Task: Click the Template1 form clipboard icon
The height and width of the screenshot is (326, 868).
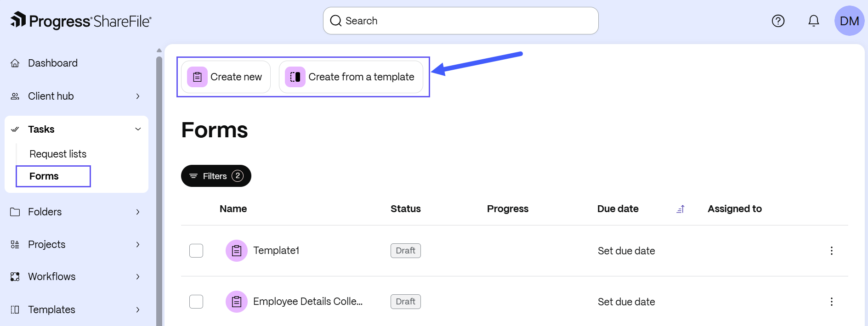Action: (237, 251)
